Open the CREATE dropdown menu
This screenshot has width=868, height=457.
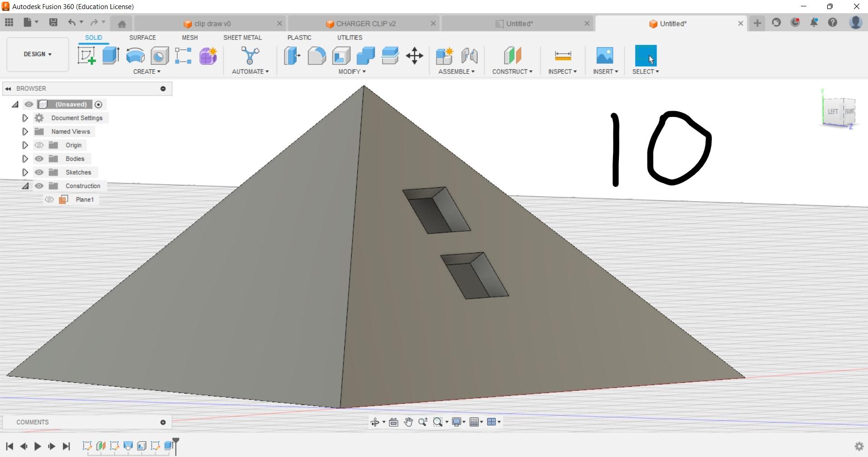[x=147, y=72]
